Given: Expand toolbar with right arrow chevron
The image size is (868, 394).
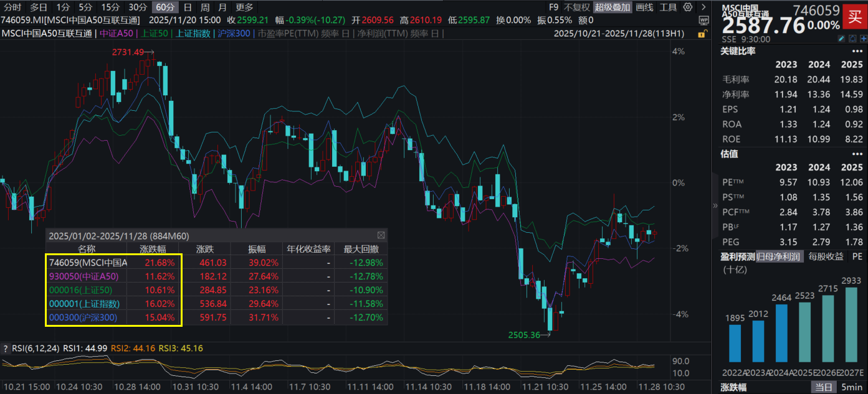Looking at the screenshot, I should 702,7.
